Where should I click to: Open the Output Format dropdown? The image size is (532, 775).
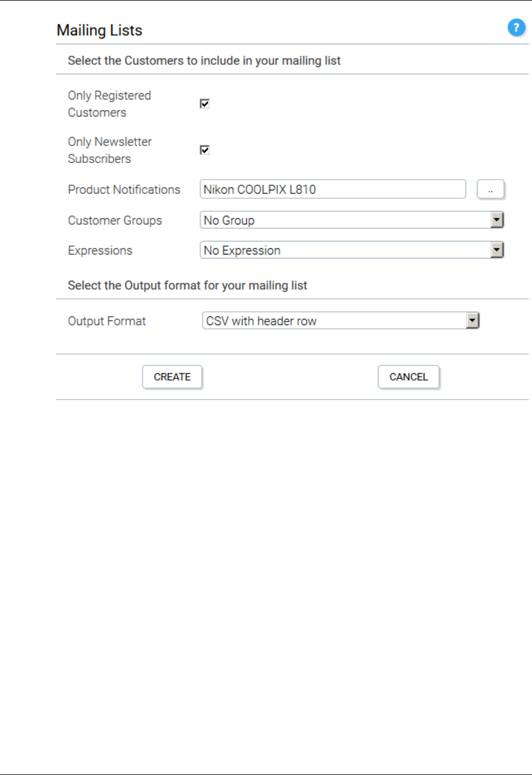click(340, 320)
